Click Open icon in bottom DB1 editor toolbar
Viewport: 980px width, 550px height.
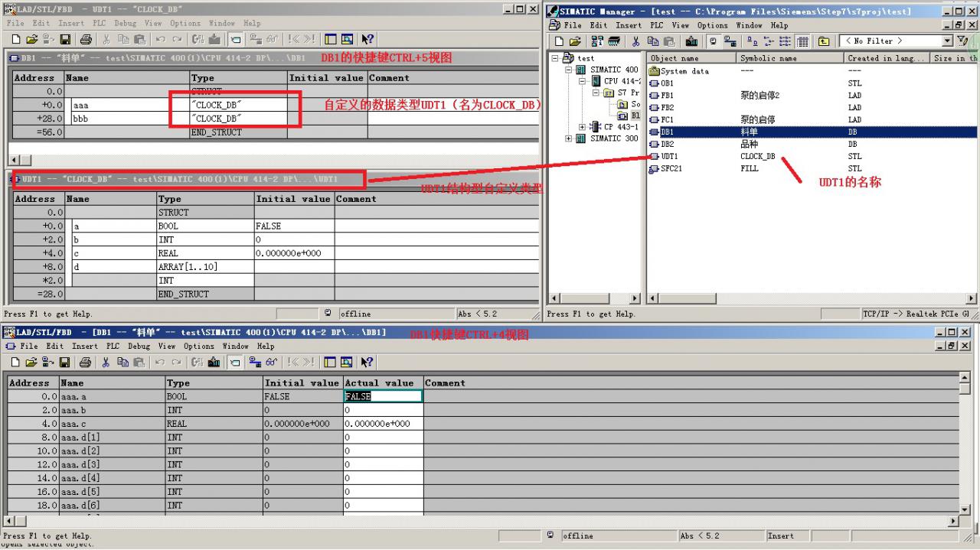coord(31,362)
